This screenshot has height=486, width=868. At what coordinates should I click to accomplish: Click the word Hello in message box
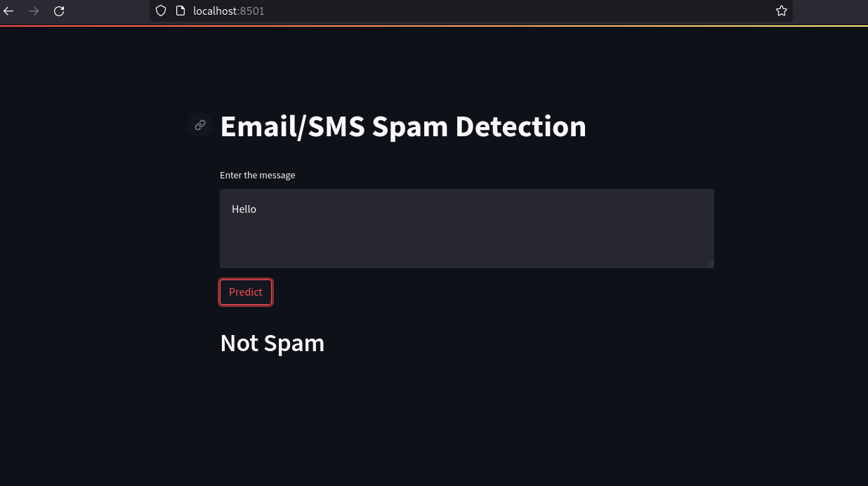(x=244, y=209)
